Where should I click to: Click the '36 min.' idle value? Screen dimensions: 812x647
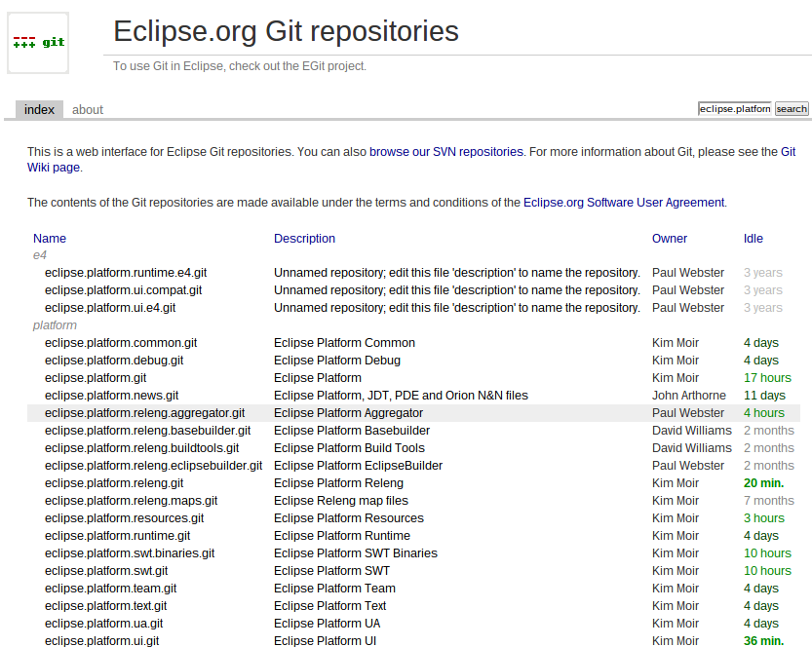(764, 641)
